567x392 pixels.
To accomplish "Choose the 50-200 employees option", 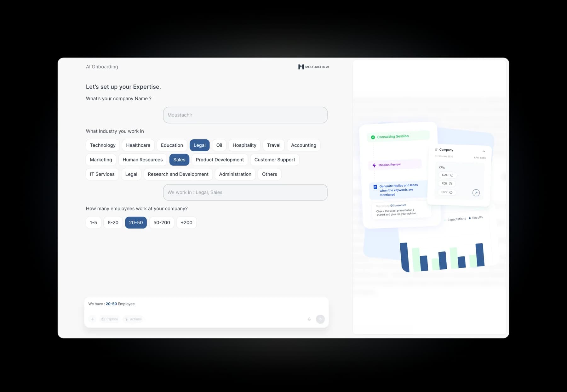I will point(162,222).
